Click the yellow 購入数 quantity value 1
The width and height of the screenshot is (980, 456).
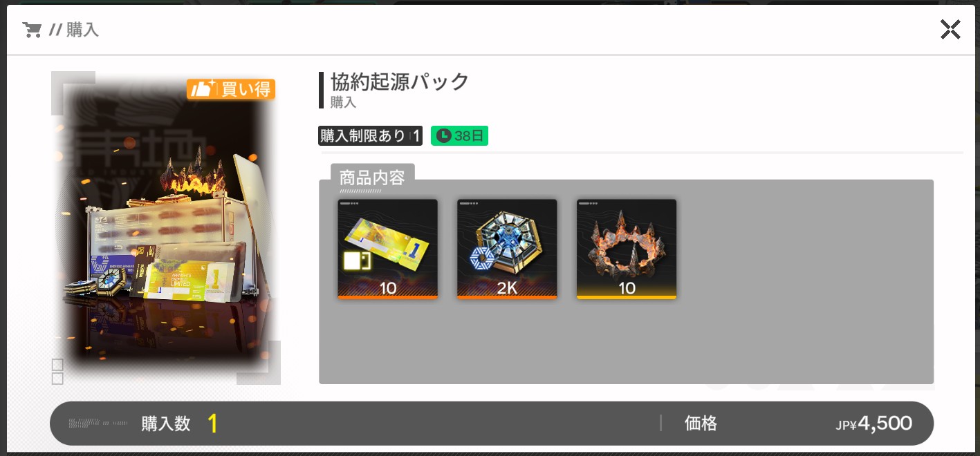(212, 424)
